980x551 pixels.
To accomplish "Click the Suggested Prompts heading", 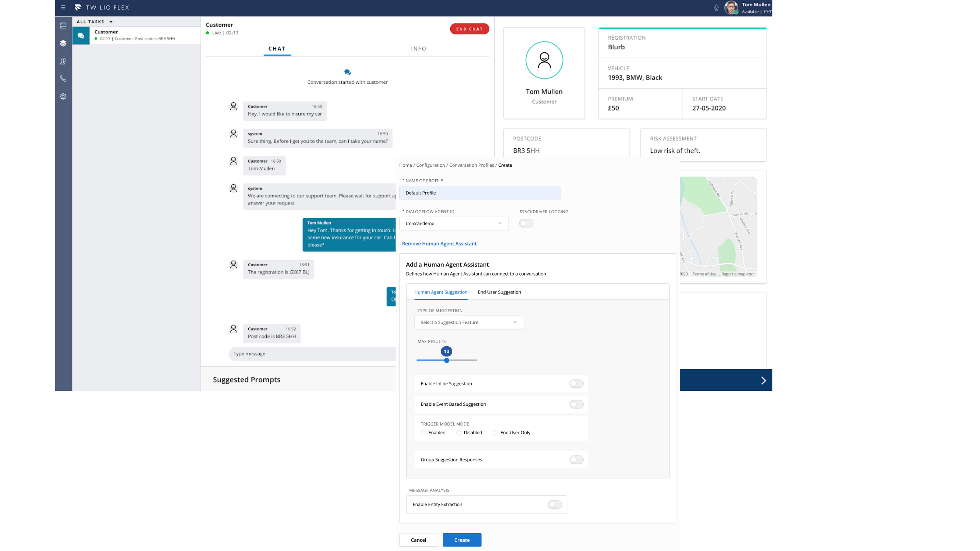I will tap(246, 380).
